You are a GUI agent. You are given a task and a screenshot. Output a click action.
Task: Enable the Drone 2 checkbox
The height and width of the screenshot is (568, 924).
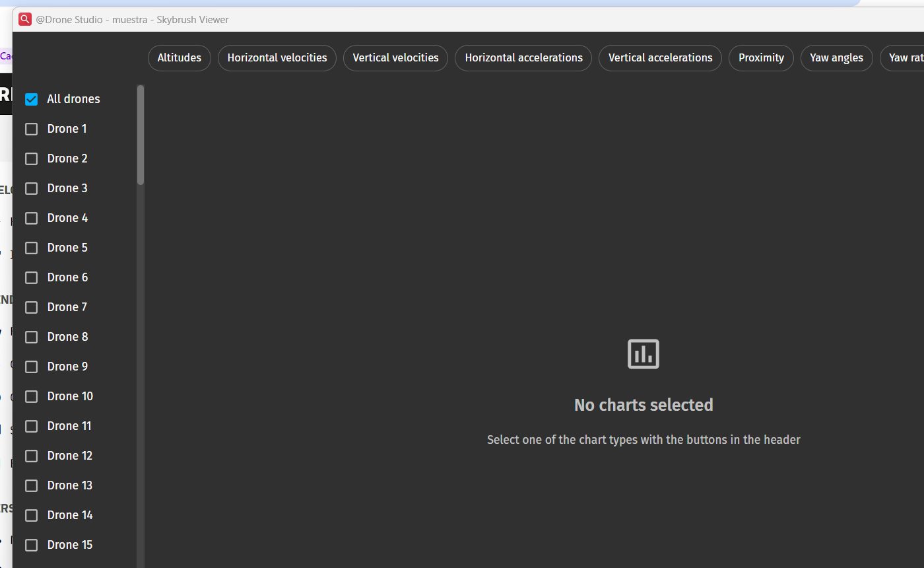pos(31,159)
